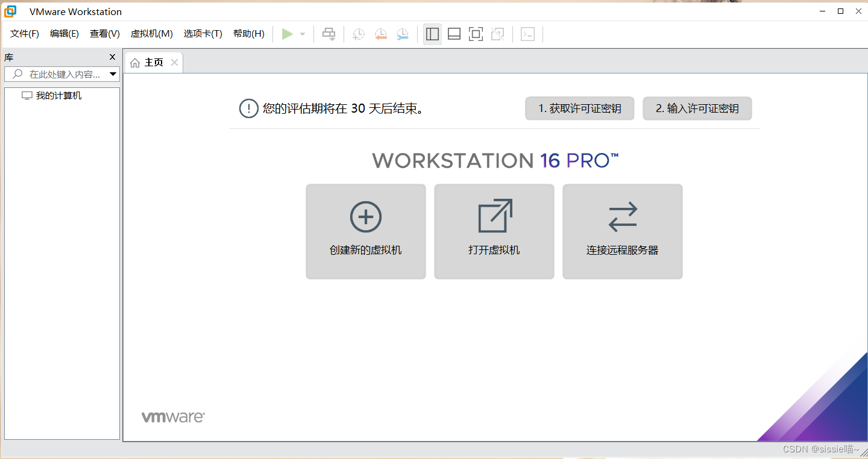
Task: Click the green Power On play icon
Action: (x=288, y=34)
